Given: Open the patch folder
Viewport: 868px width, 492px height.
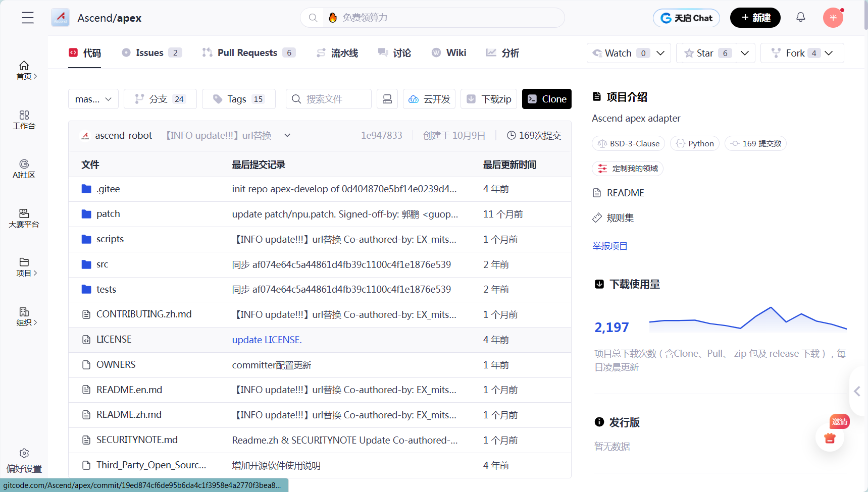Looking at the screenshot, I should click(108, 214).
